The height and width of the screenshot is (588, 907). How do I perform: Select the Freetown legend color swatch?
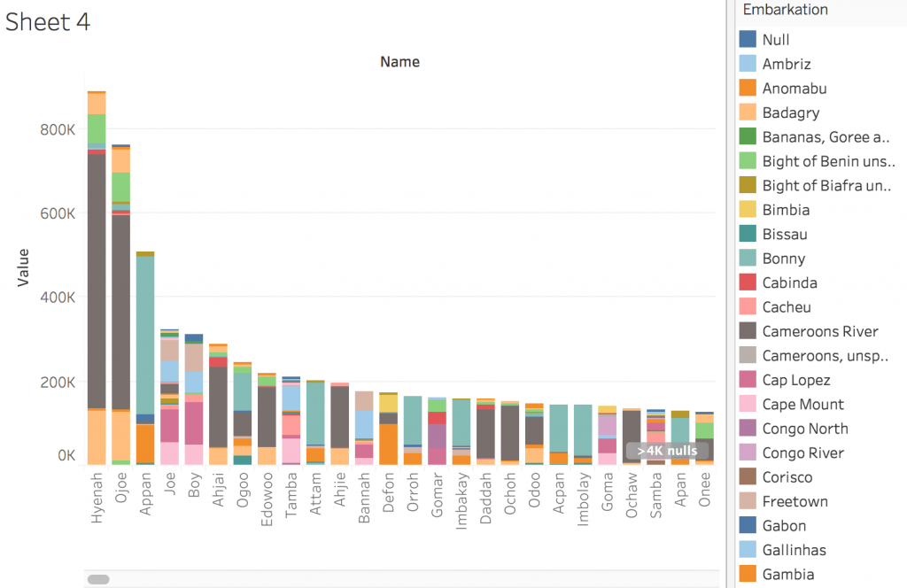coord(748,501)
